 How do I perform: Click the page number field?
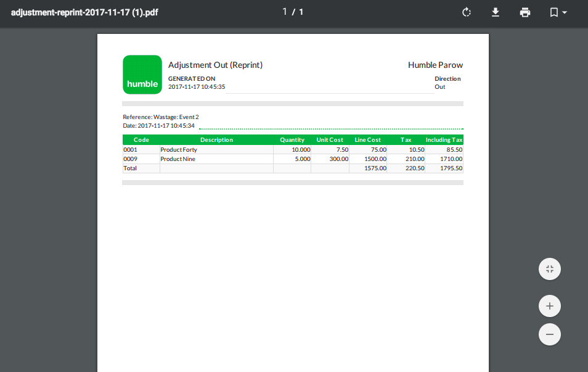click(285, 12)
